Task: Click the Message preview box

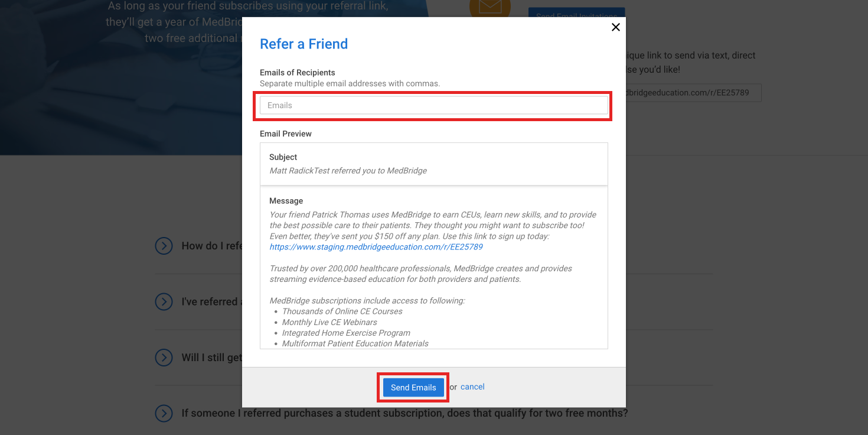Action: (433, 266)
